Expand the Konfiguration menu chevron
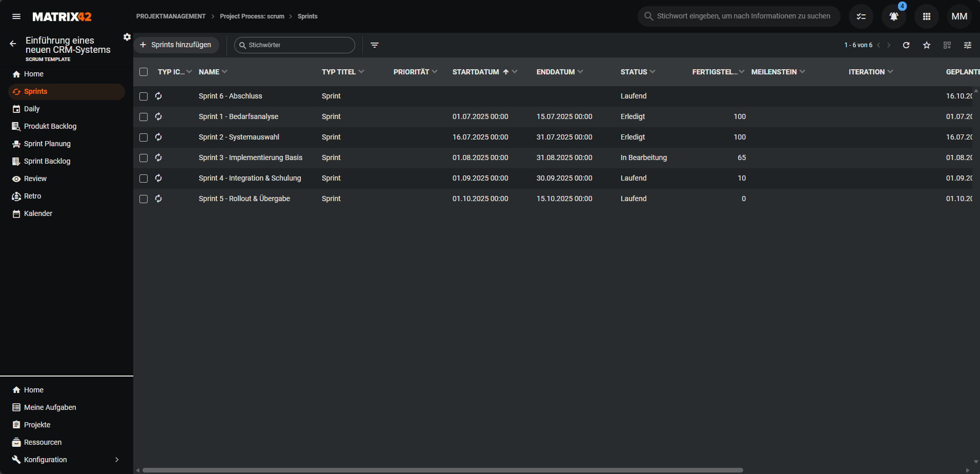The width and height of the screenshot is (980, 474). (x=117, y=460)
